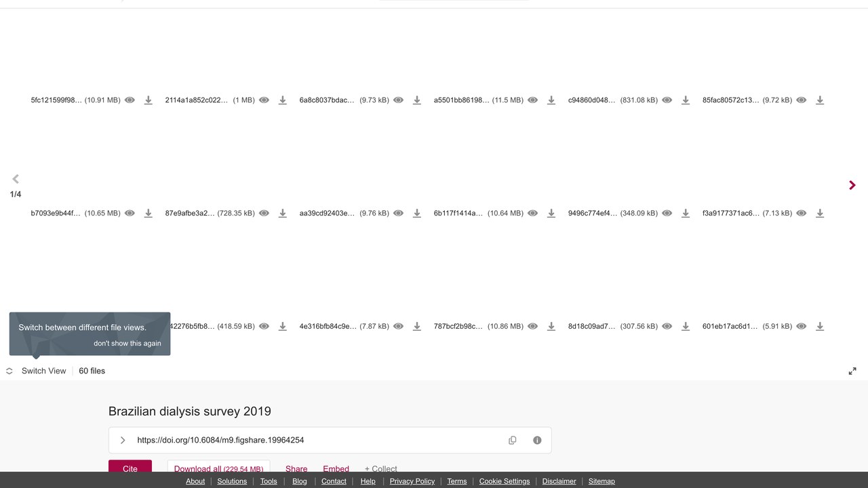Download the aa39cd92403e file (9.76 kB)

[x=416, y=213]
